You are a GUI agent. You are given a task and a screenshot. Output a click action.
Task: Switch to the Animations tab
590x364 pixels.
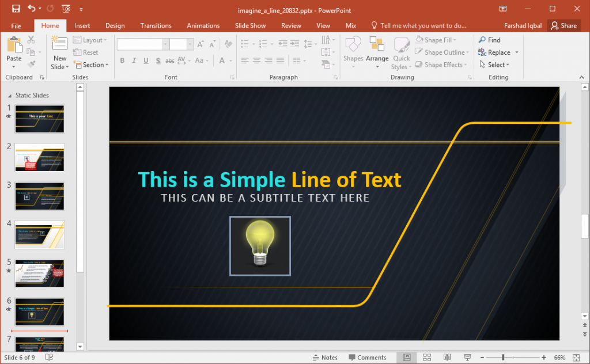203,25
